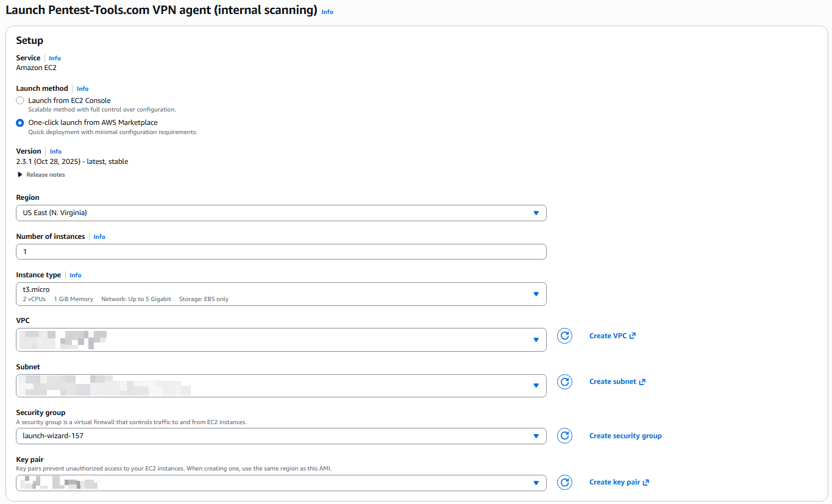Click the Create security group link
The image size is (832, 504).
click(x=625, y=436)
